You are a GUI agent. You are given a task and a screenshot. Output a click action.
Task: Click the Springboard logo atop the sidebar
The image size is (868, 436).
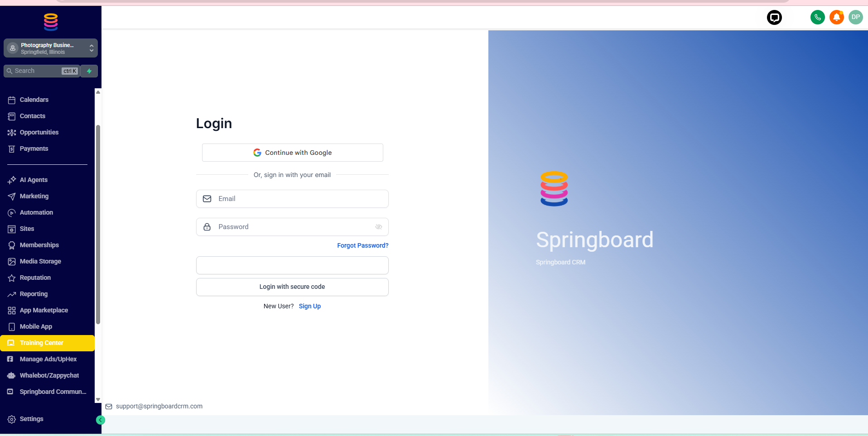tap(51, 22)
